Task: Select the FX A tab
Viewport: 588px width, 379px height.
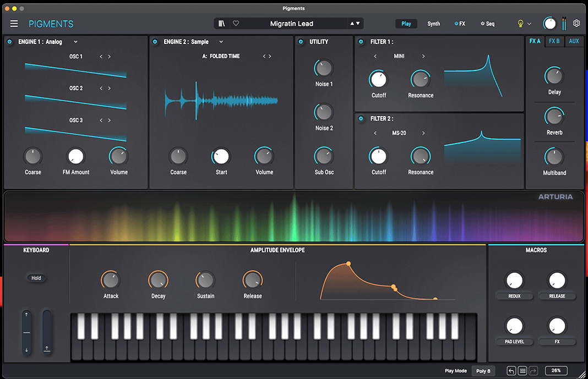Action: click(535, 41)
